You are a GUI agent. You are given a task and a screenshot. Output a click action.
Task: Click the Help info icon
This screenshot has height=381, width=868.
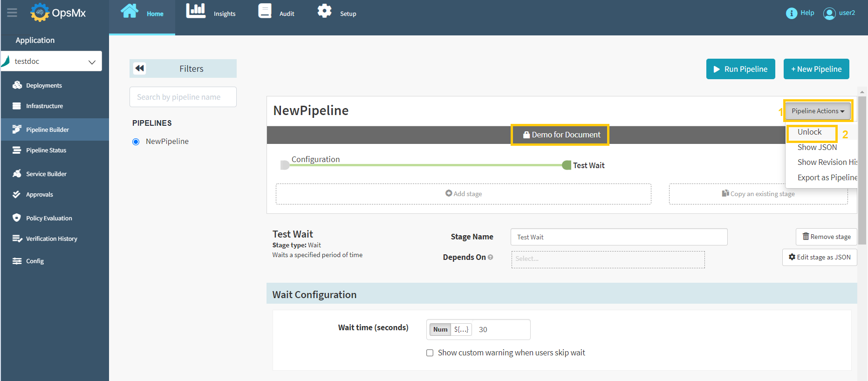[791, 14]
